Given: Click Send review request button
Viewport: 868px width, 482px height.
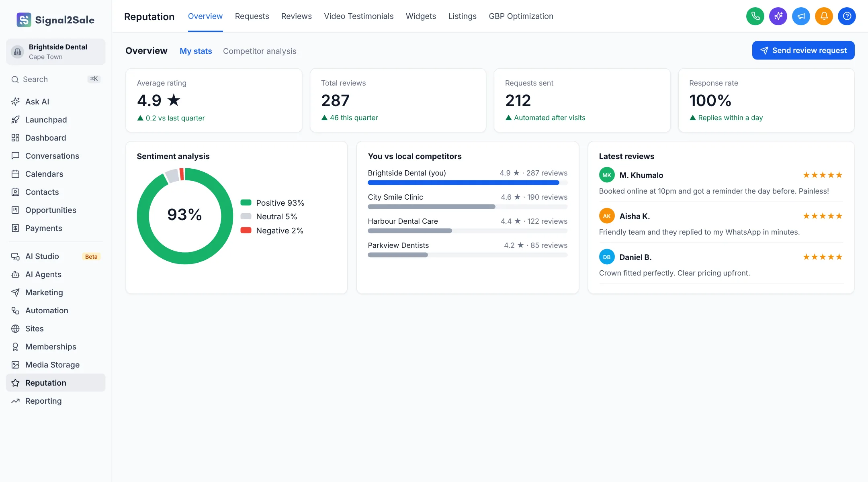Looking at the screenshot, I should (x=803, y=50).
